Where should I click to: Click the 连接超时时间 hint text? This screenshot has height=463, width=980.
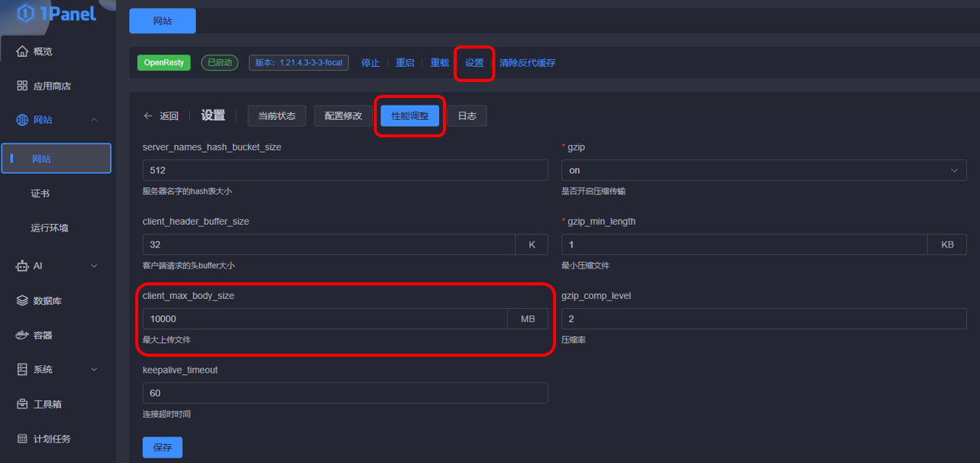point(166,414)
